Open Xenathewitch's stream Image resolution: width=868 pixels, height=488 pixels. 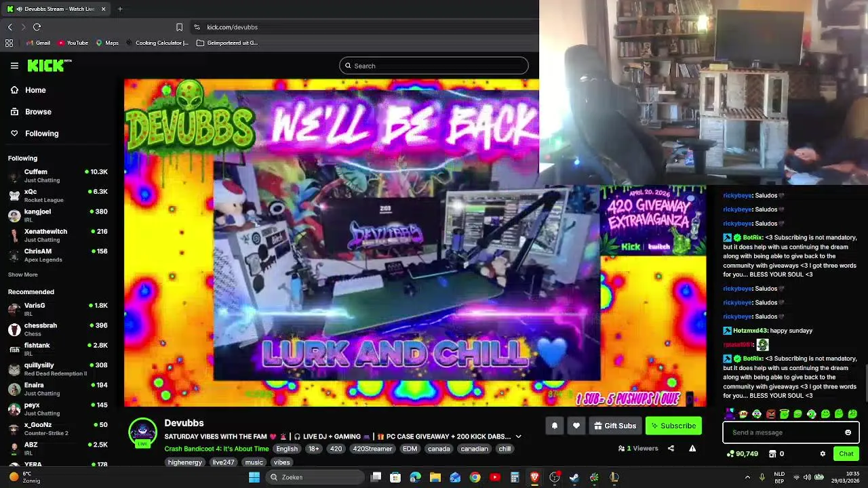[58, 235]
